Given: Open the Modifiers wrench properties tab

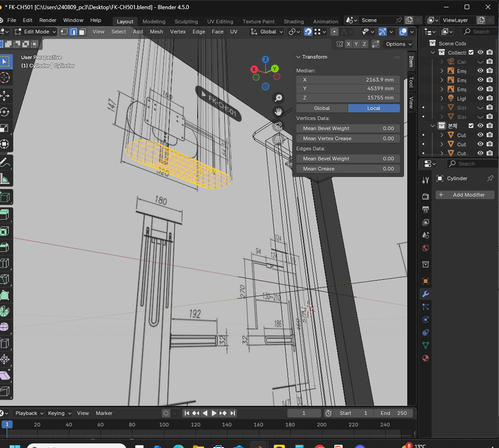Looking at the screenshot, I should click(426, 294).
